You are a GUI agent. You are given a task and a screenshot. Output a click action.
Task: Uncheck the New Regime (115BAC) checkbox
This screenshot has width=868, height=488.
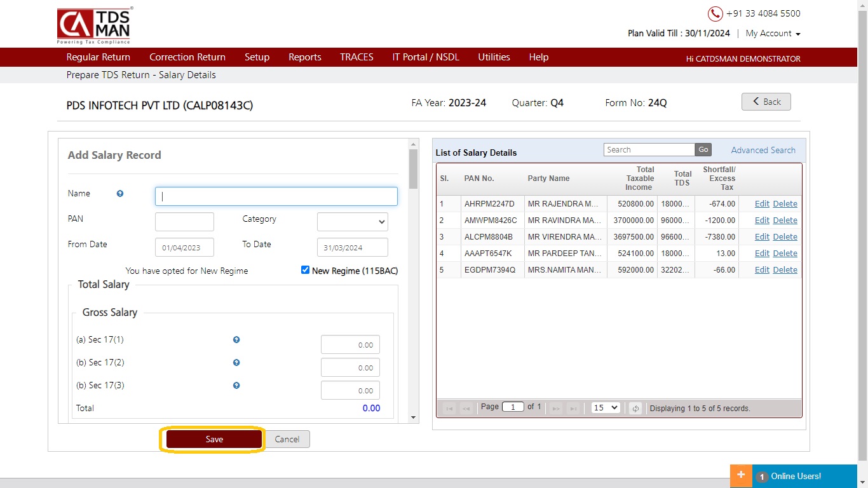(x=306, y=270)
